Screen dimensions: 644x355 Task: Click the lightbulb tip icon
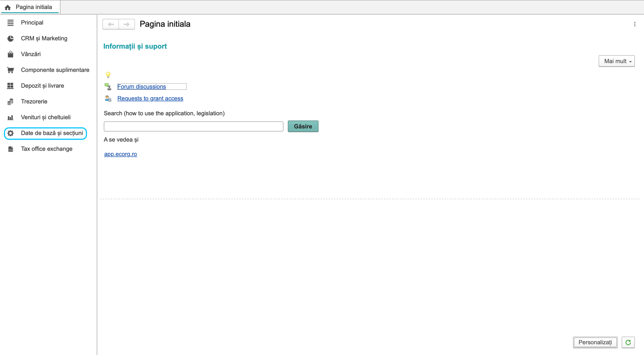coord(108,75)
